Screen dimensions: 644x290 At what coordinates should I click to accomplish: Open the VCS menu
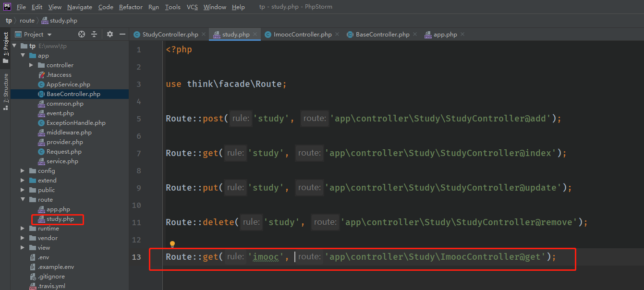(192, 7)
